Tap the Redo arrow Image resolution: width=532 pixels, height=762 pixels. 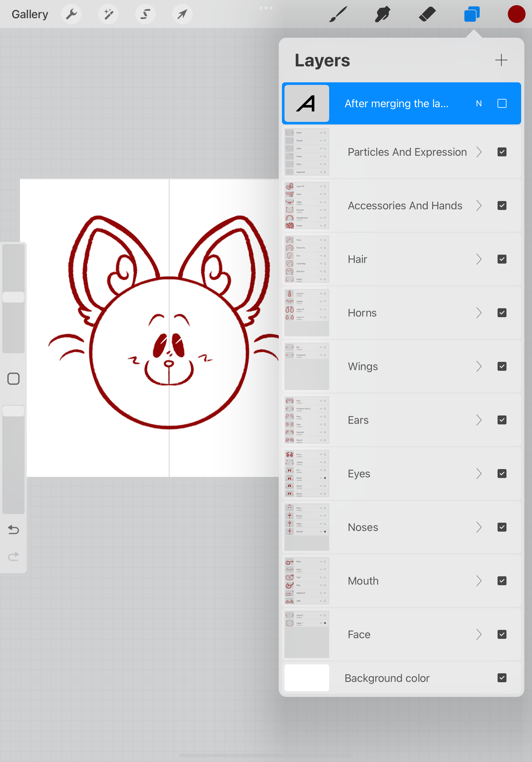pyautogui.click(x=13, y=556)
